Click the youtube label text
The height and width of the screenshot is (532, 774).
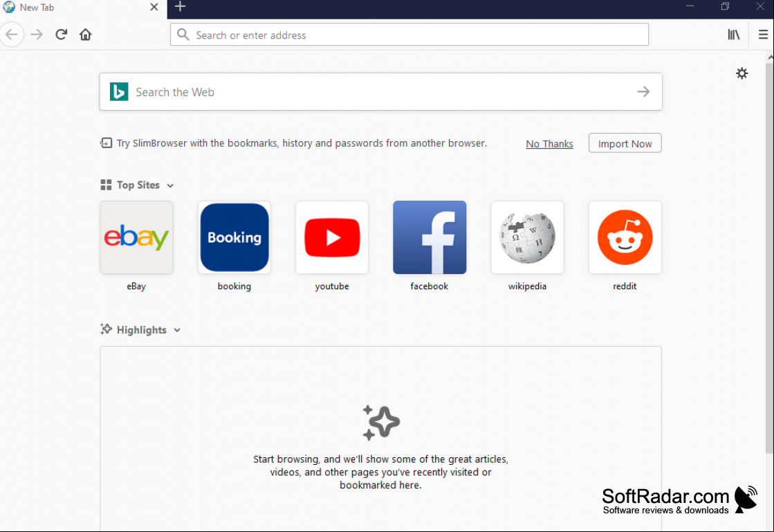[332, 286]
